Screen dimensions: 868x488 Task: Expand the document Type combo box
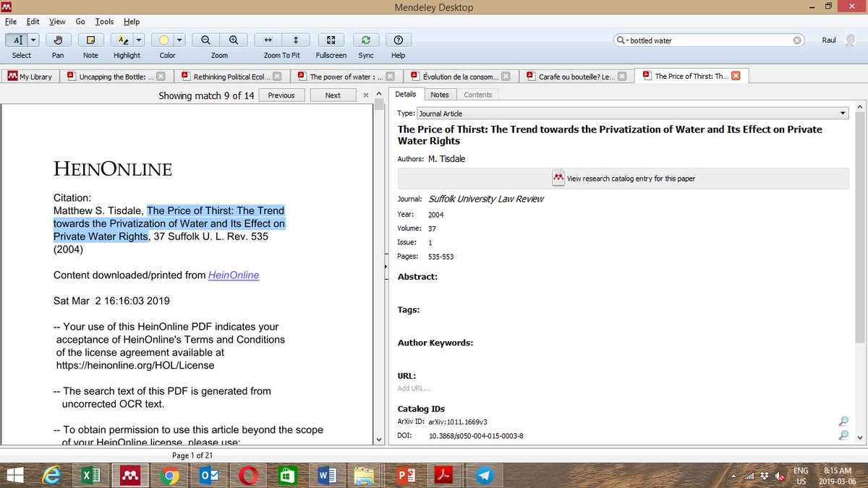[633, 114]
